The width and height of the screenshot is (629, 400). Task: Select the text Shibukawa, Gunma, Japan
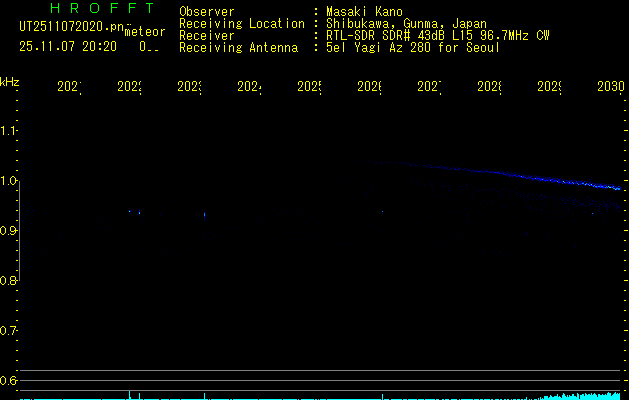[406, 24]
